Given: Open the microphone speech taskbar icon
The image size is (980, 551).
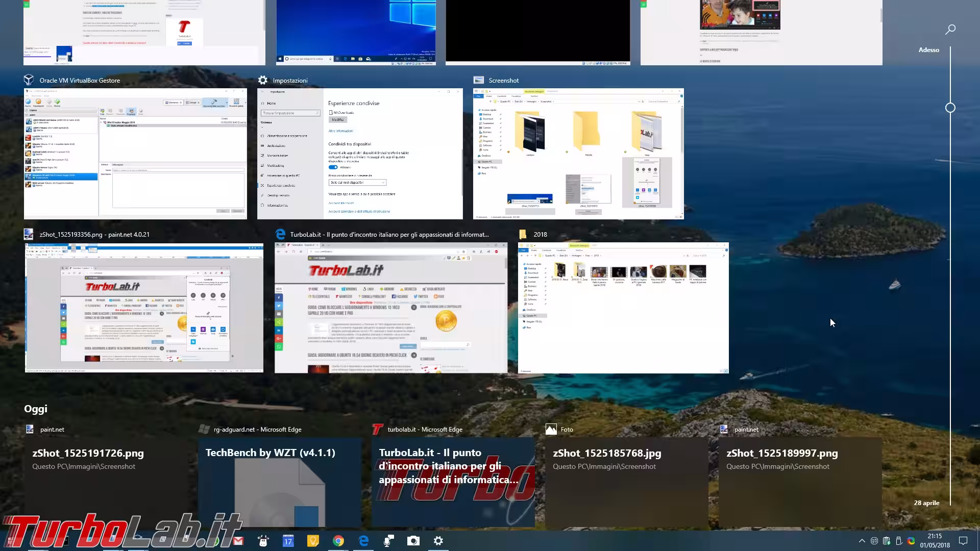Looking at the screenshot, I should click(388, 541).
